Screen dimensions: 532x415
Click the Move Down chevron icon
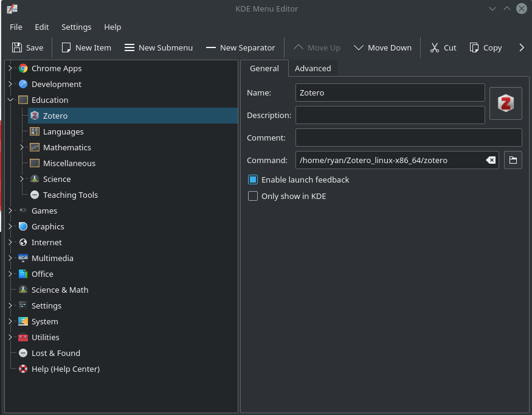click(359, 47)
